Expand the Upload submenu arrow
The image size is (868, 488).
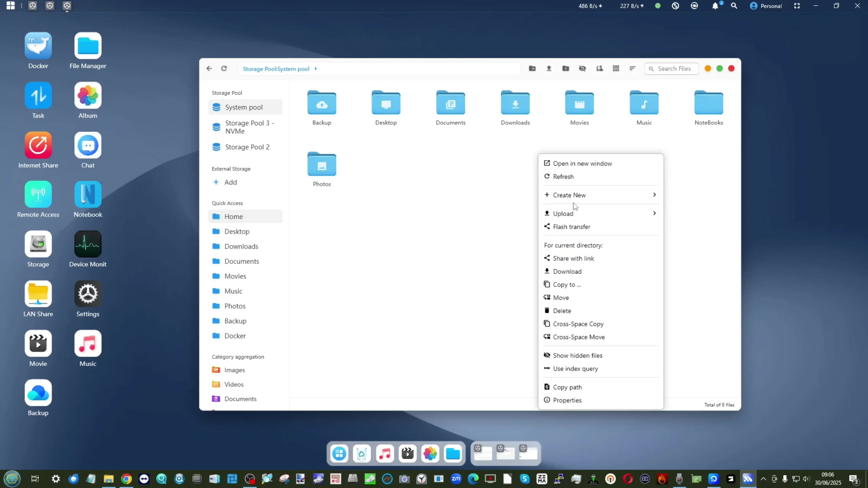tap(654, 213)
